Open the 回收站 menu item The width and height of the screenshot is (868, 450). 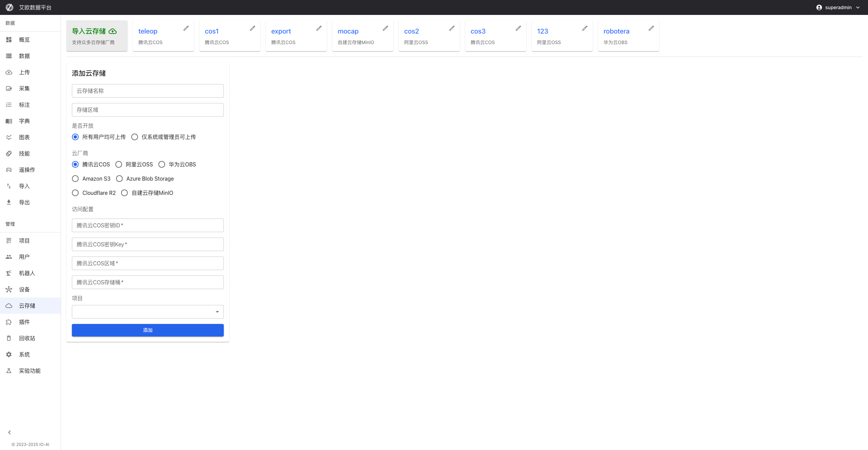[x=31, y=338]
